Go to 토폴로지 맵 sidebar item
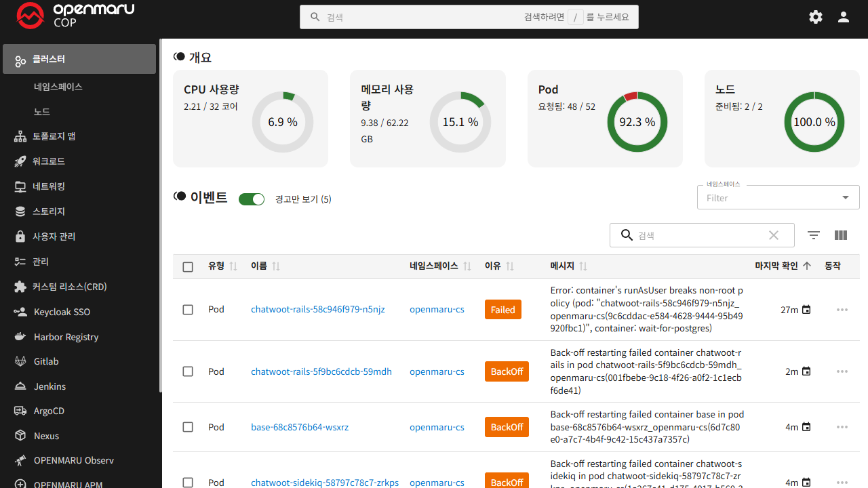The height and width of the screenshot is (488, 868). (x=54, y=136)
